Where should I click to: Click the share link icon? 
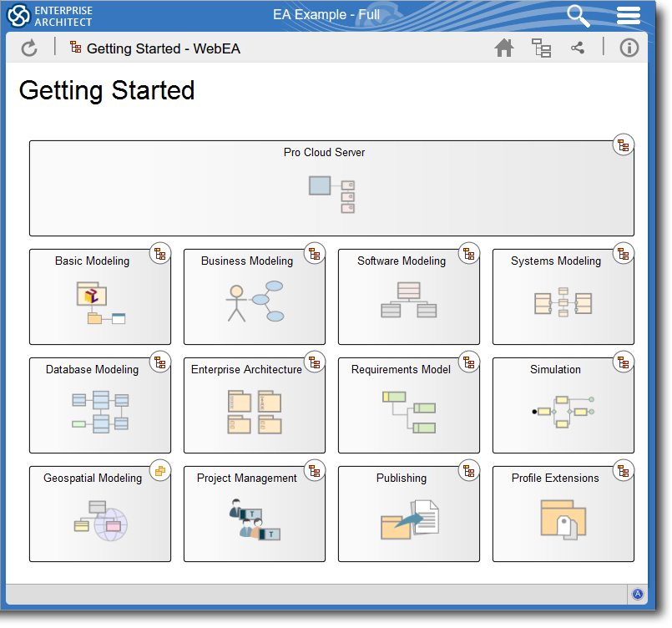(578, 48)
